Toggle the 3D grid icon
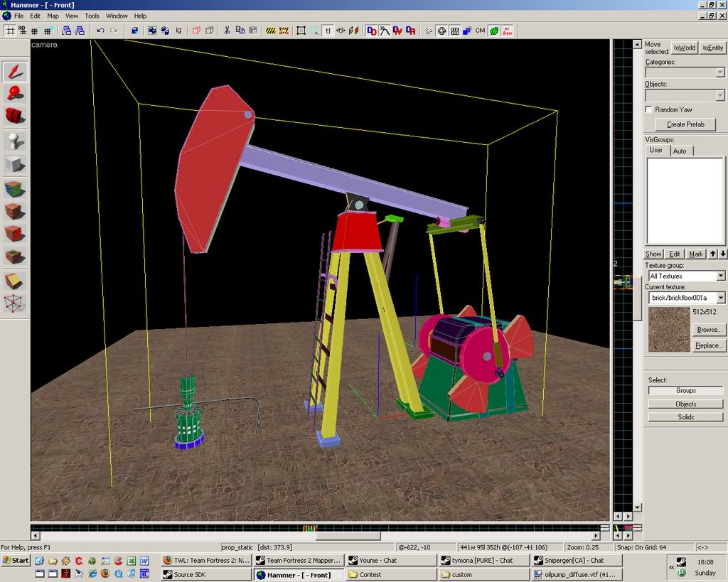The height and width of the screenshot is (582, 728). 22,31
